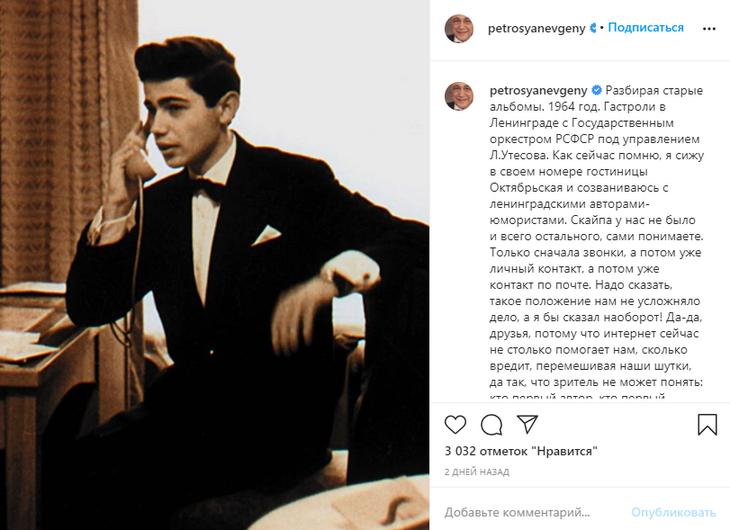Click the Подписаться follow button

[646, 27]
